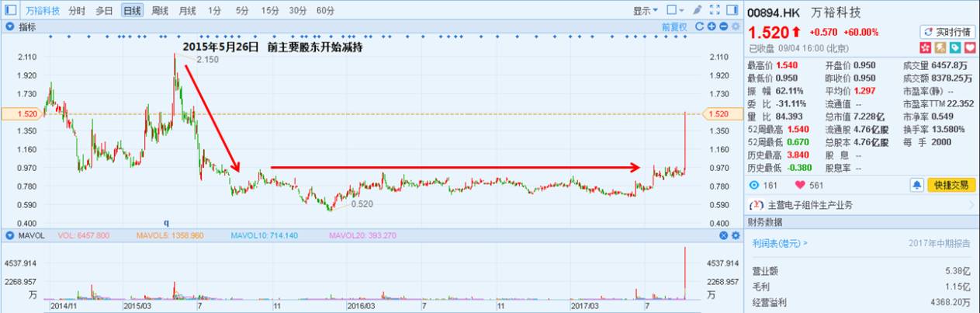Select the 5分 five-minute chart tab
Screen dimensions: 980x313
pyautogui.click(x=243, y=11)
